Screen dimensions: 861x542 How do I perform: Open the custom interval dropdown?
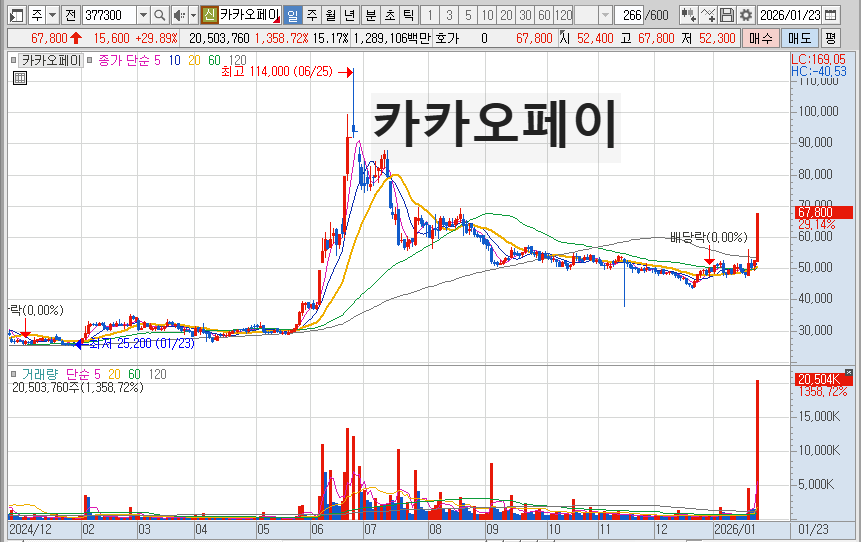605,15
